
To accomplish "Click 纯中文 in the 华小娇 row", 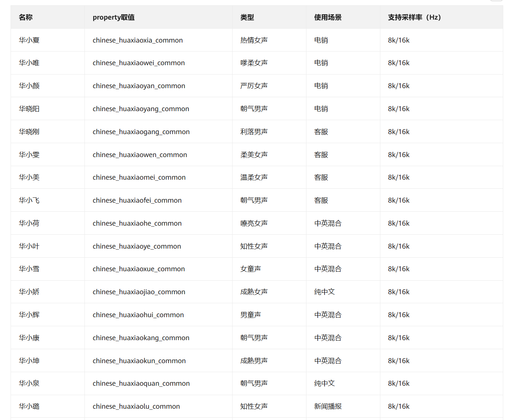I will tap(325, 292).
